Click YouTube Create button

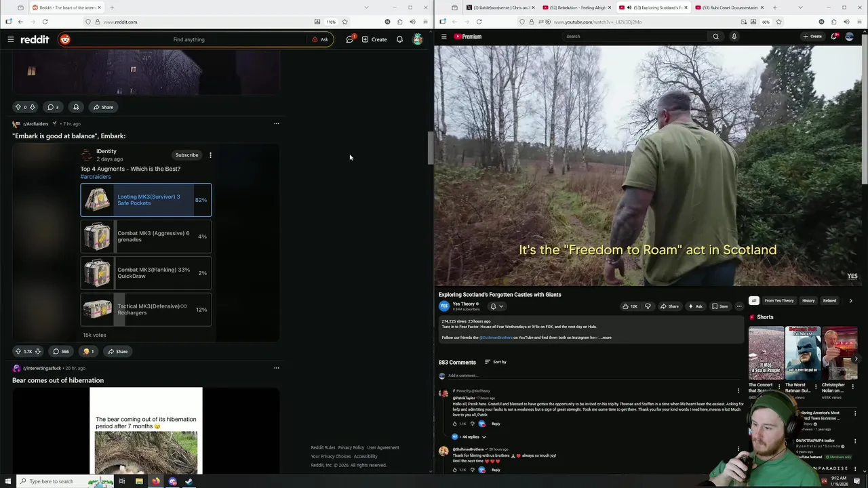pos(812,37)
